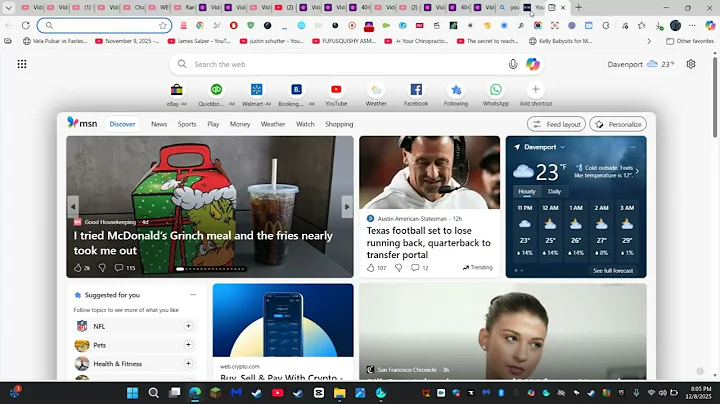Select the News tab
The height and width of the screenshot is (404, 720).
159,124
